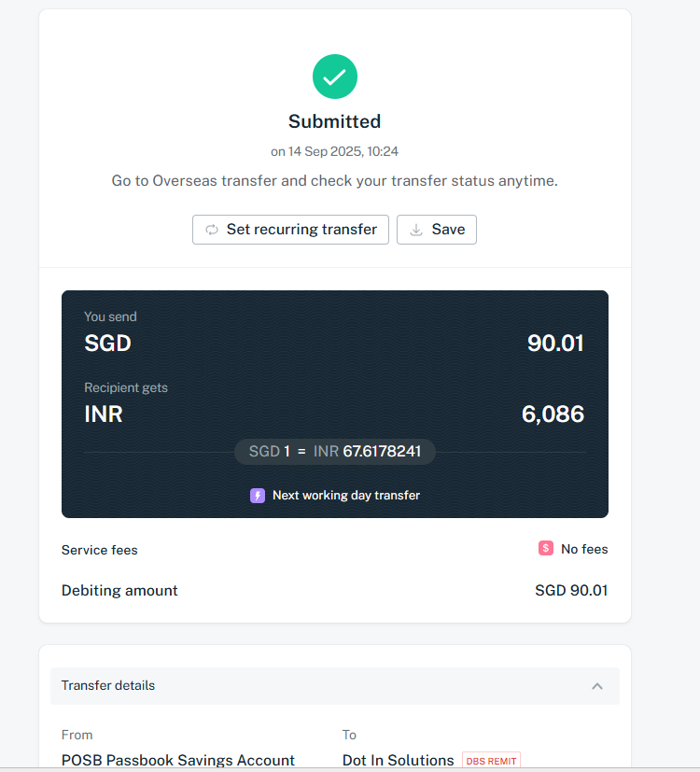Image resolution: width=700 pixels, height=772 pixels.
Task: Save the transfer receipt
Action: tap(437, 230)
